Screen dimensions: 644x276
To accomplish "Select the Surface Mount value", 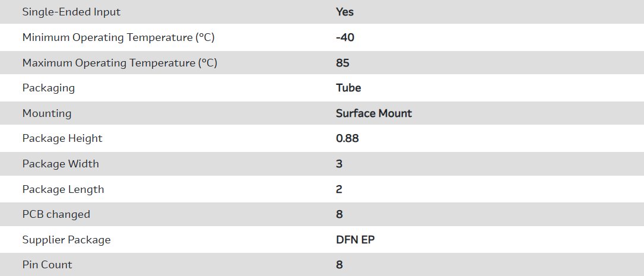I will [x=374, y=113].
